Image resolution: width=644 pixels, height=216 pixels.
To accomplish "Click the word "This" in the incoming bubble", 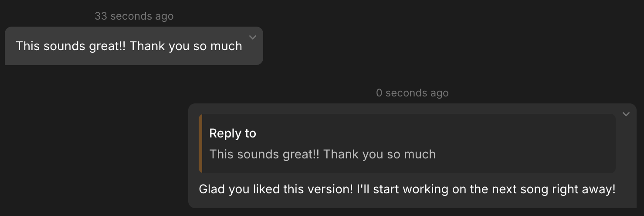I will click(x=28, y=46).
